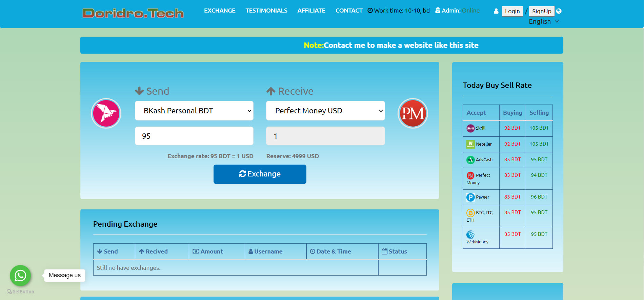The height and width of the screenshot is (300, 644).
Task: Click the admin icon beside Admin status
Action: pyautogui.click(x=438, y=11)
